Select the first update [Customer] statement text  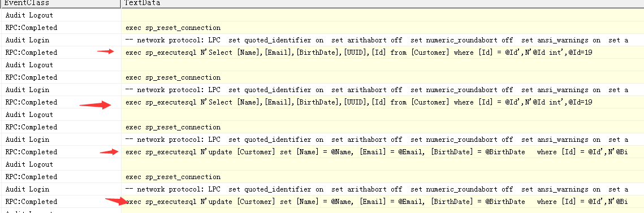pos(377,152)
